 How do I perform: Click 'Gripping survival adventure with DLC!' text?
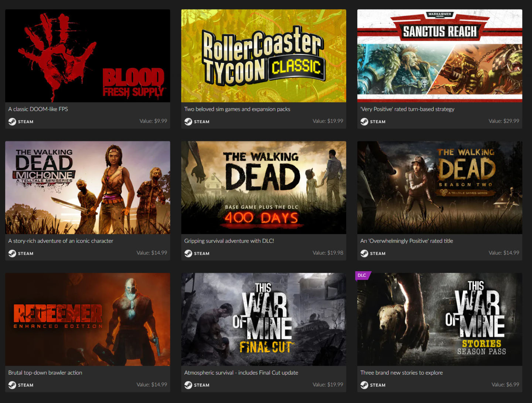(229, 241)
